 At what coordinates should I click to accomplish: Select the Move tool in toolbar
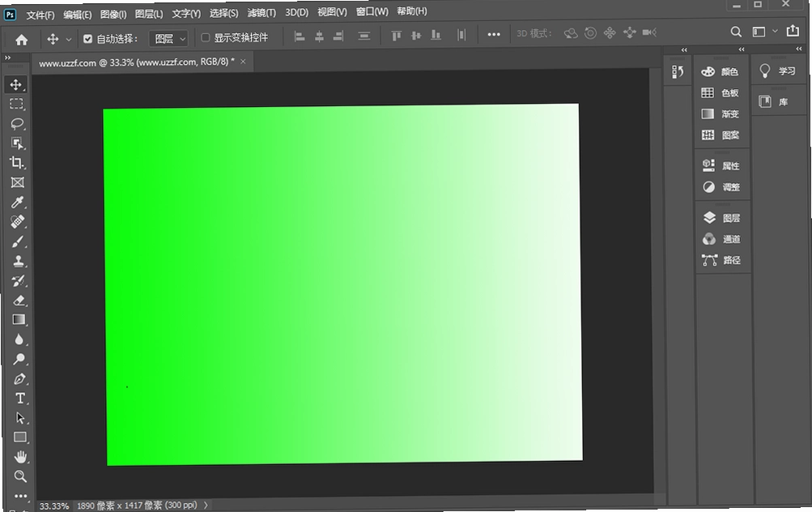click(16, 84)
